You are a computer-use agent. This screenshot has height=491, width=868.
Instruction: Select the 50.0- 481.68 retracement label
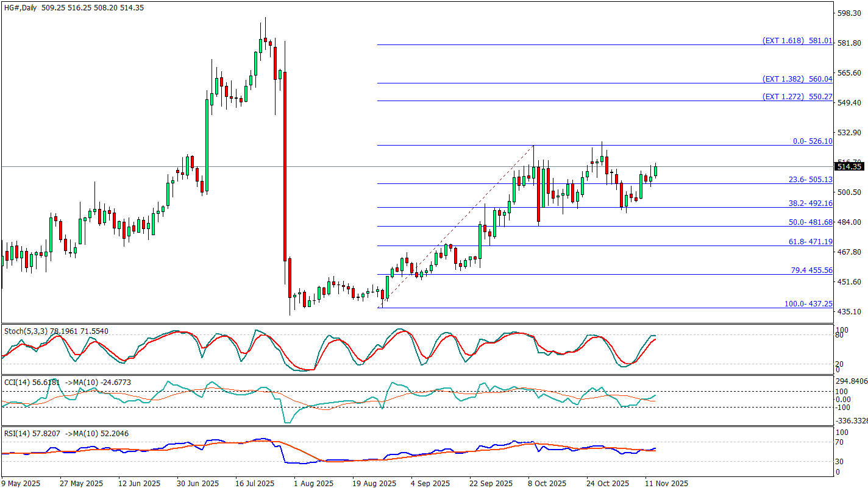(x=810, y=222)
